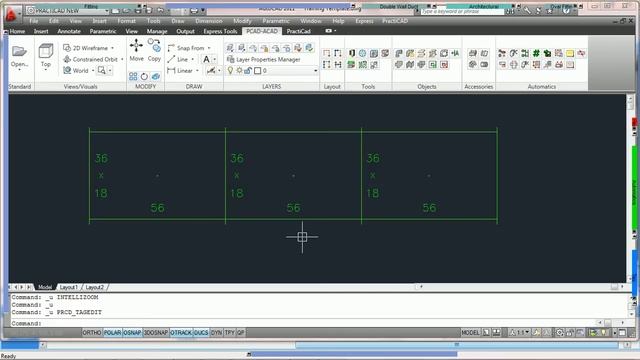The image size is (640, 360).
Task: Click the white layer color swatch box
Action: click(258, 71)
